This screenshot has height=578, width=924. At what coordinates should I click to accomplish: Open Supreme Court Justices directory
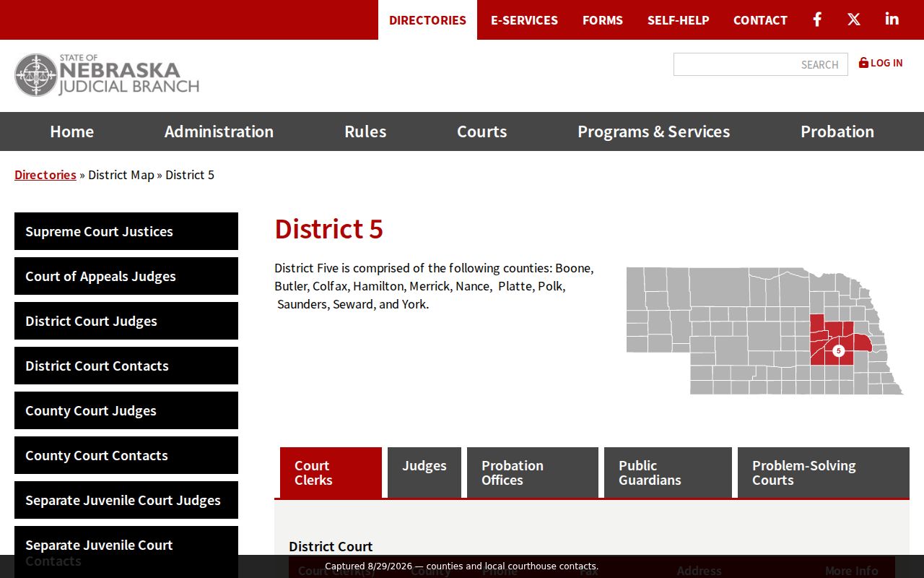[x=126, y=231]
